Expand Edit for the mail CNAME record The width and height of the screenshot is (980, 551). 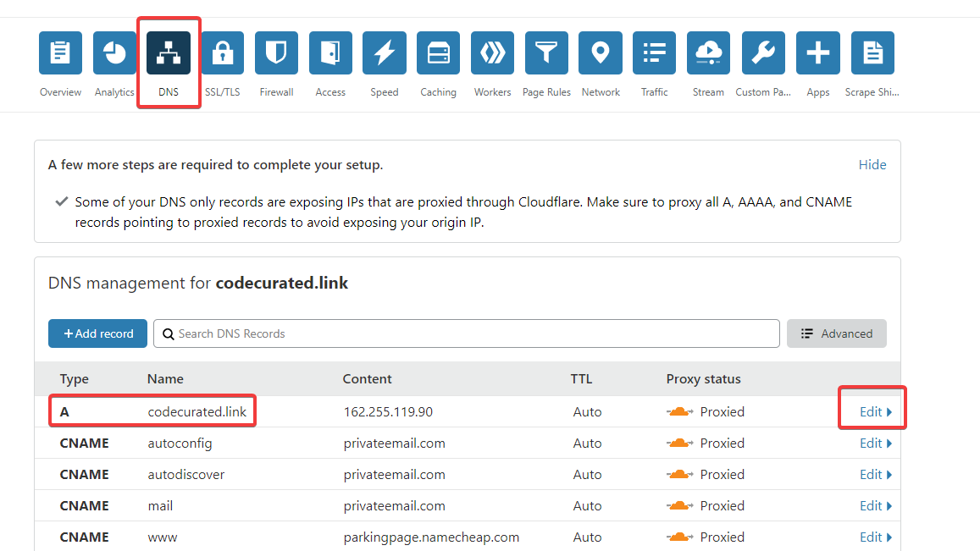[876, 505]
